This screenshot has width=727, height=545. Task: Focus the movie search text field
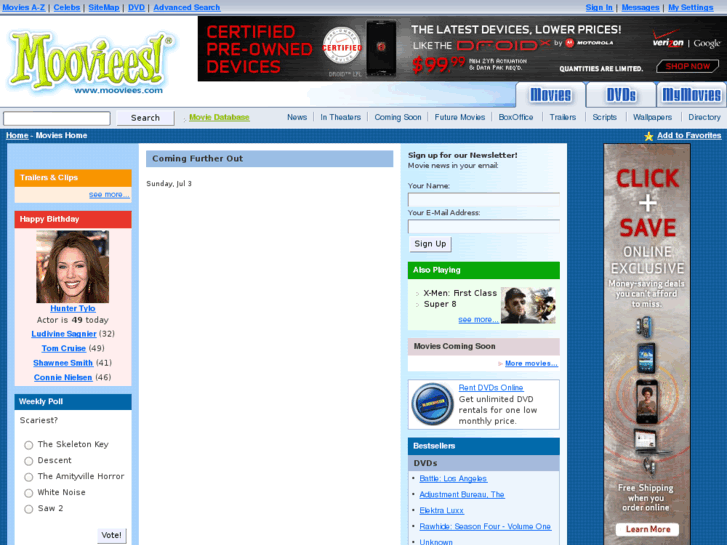(57, 118)
